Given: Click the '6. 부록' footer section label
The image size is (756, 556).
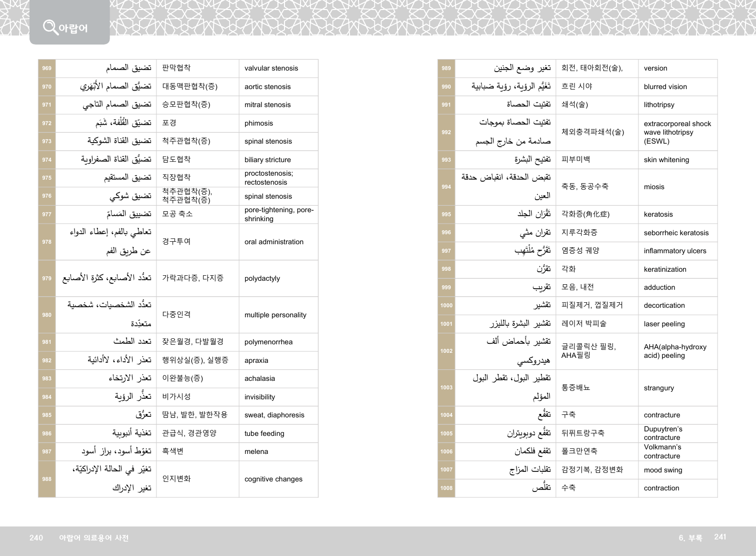Looking at the screenshot, I should [690, 538].
